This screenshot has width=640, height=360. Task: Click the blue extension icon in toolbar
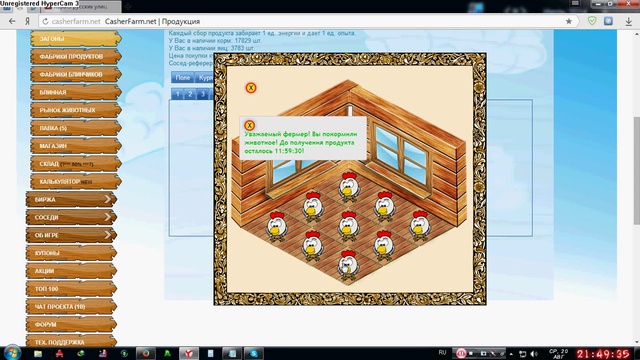pyautogui.click(x=608, y=21)
